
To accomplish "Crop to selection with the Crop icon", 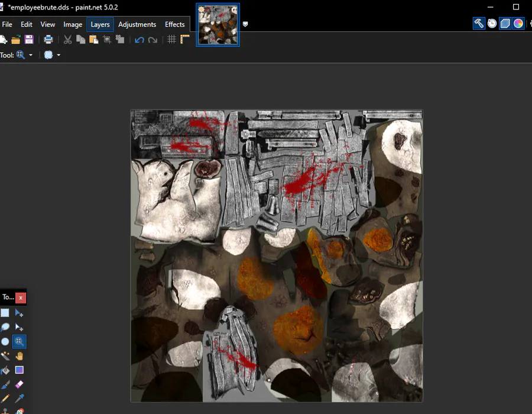I will click(107, 40).
